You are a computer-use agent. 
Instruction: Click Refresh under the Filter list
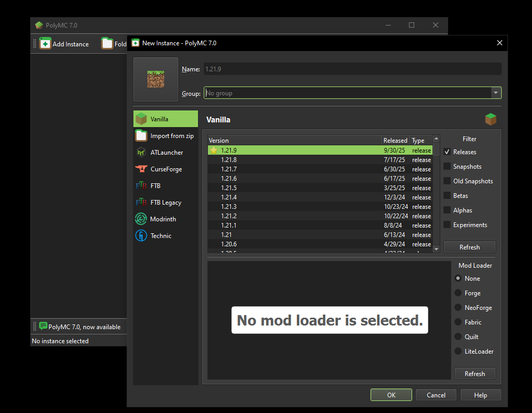click(469, 247)
